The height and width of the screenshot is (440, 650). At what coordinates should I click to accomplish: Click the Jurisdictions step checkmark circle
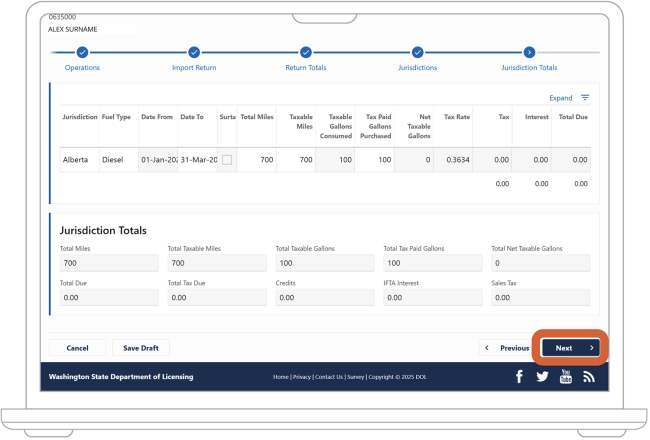417,52
